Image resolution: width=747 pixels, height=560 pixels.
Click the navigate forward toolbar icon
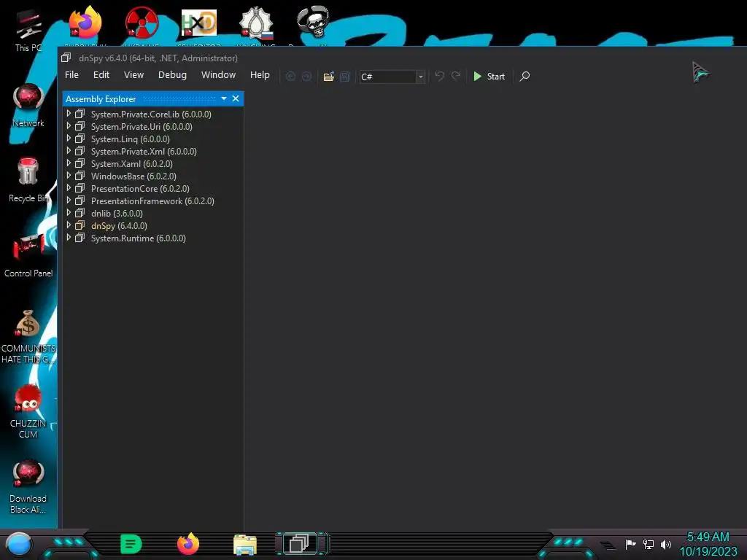point(307,76)
